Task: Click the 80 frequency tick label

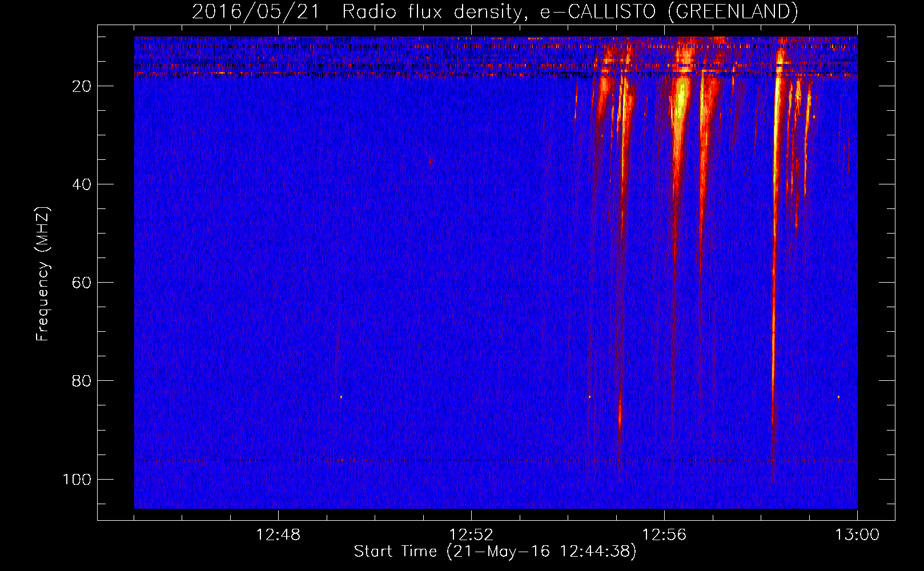Action: [x=82, y=381]
